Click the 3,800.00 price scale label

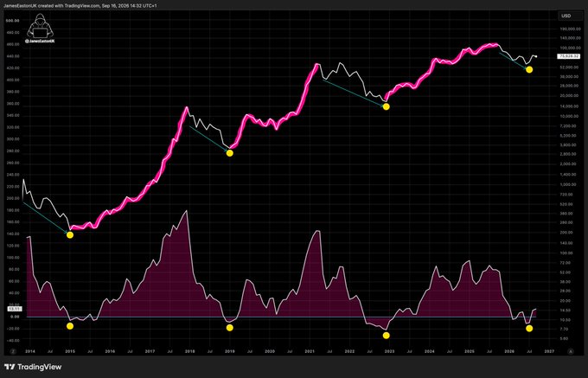pos(570,144)
